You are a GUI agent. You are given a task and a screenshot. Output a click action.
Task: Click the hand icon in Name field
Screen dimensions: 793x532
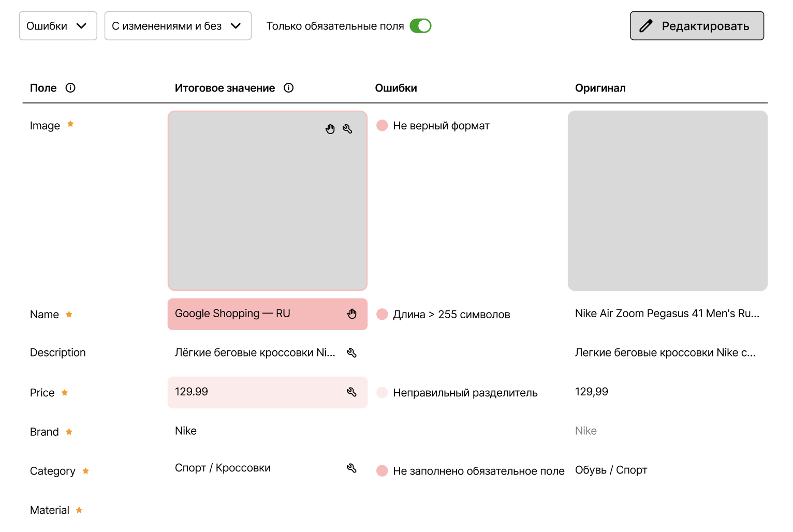click(x=352, y=314)
